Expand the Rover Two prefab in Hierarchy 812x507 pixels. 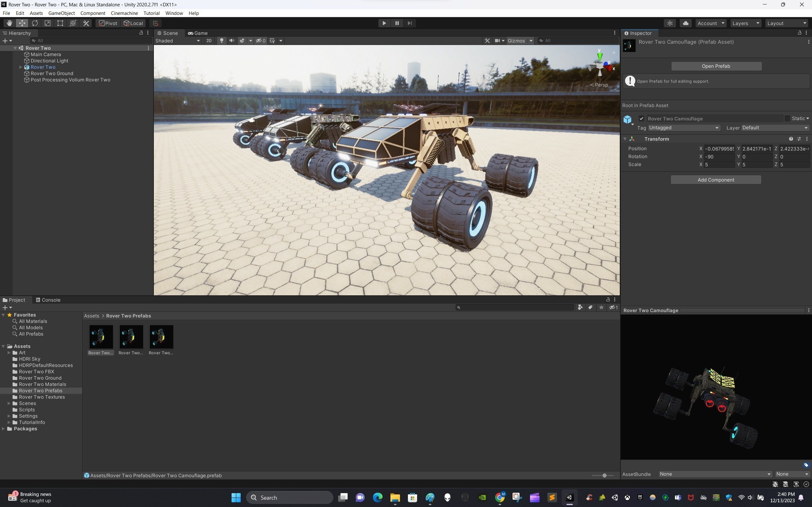(x=21, y=67)
